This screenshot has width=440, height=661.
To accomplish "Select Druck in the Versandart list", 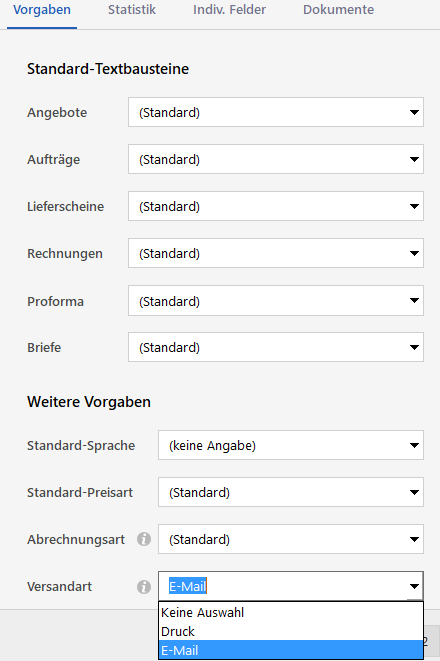I will point(291,631).
